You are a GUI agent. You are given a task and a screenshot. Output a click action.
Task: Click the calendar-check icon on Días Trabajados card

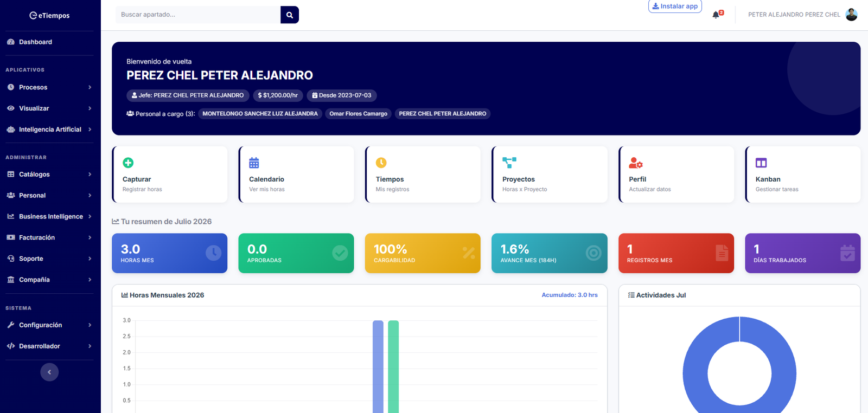pyautogui.click(x=847, y=253)
